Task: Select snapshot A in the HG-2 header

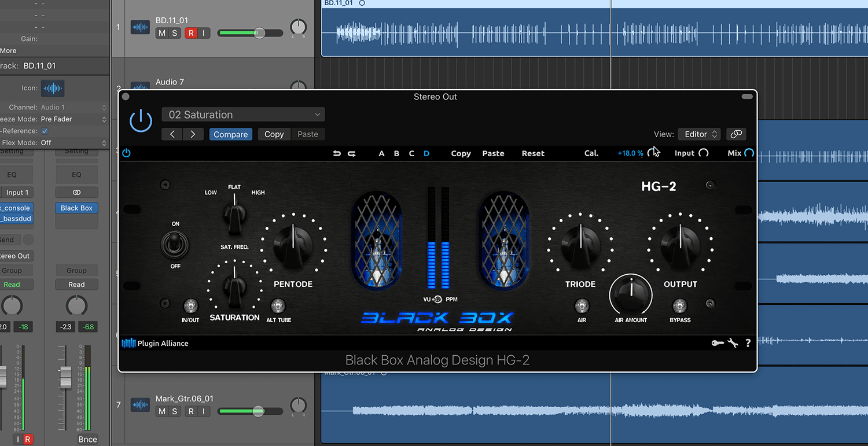Action: [x=381, y=153]
